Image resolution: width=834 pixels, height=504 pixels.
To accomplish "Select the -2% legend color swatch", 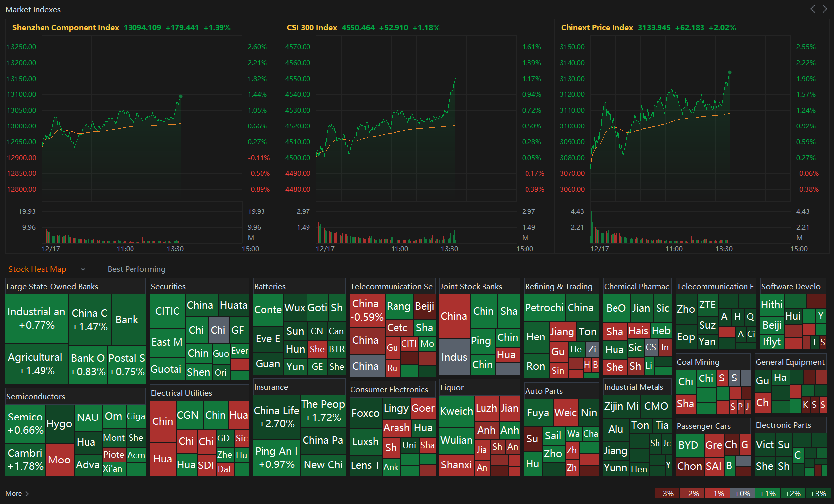I will point(692,493).
